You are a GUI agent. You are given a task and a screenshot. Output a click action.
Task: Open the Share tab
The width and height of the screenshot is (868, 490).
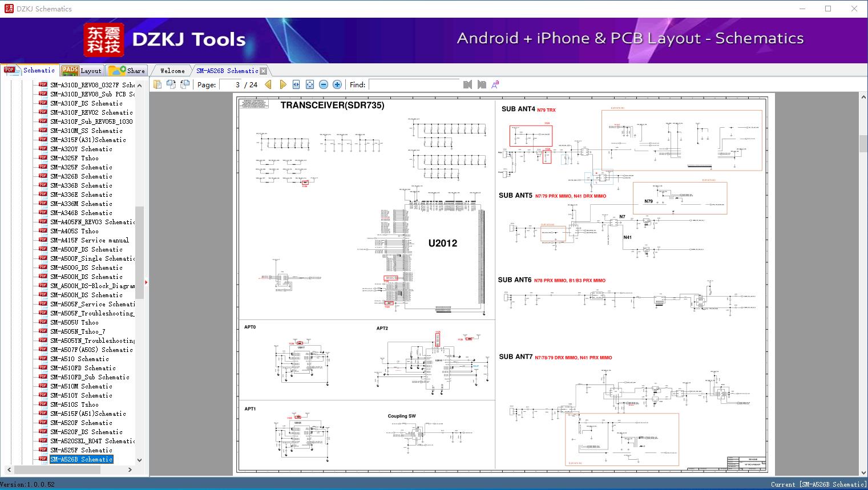click(x=127, y=71)
